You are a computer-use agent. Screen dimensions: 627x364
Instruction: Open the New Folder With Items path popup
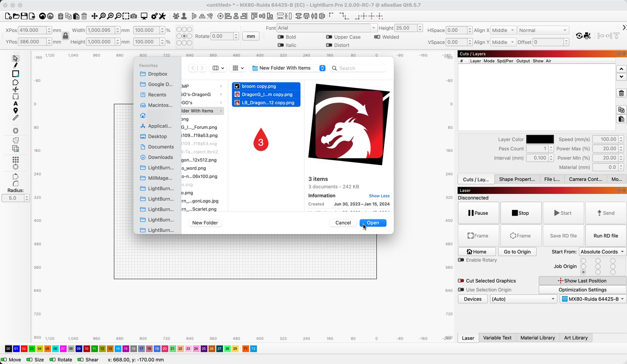289,68
